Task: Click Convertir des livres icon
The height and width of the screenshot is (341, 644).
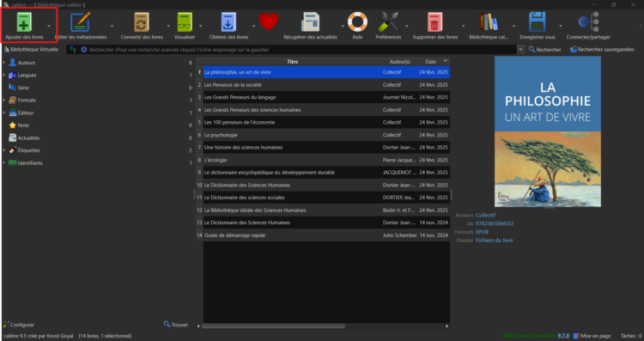Action: coord(142,22)
